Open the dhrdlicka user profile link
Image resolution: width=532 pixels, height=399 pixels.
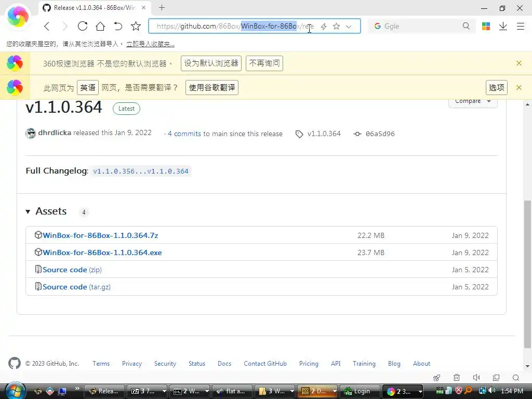(55, 132)
